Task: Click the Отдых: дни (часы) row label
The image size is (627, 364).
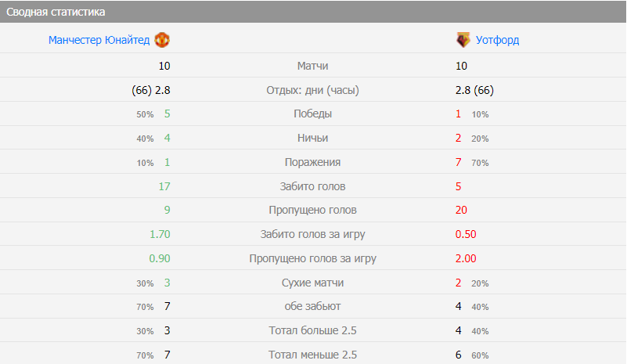Action: (x=313, y=90)
